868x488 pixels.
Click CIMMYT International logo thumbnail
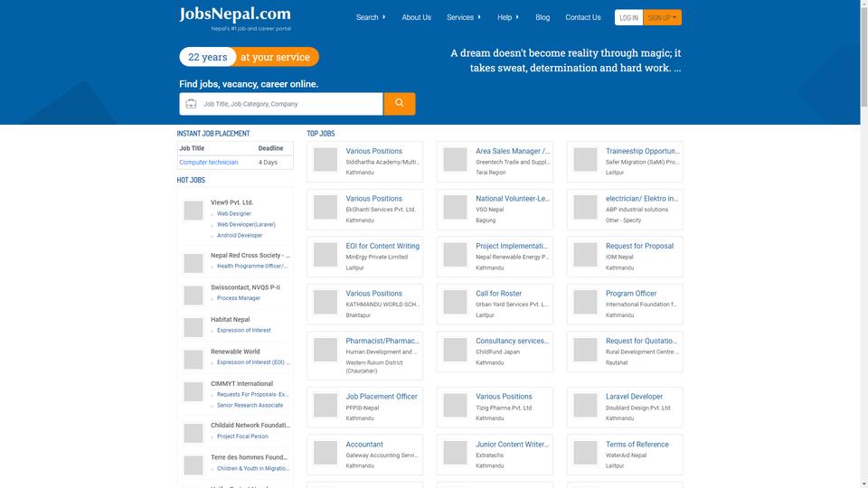click(193, 391)
